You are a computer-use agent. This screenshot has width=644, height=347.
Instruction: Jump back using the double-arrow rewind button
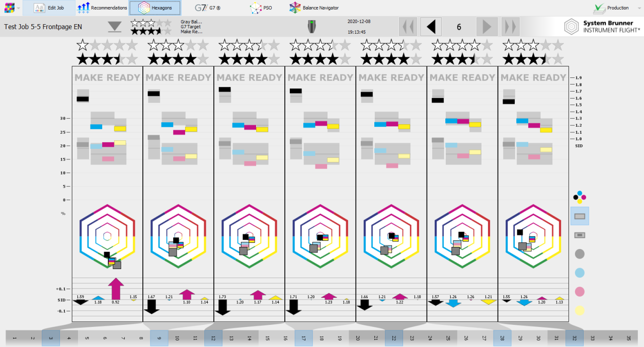(408, 26)
